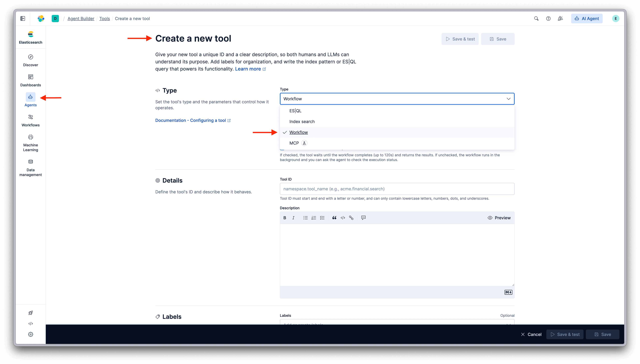640x364 pixels.
Task: Insert a task checklist in the Description
Action: pos(322,218)
